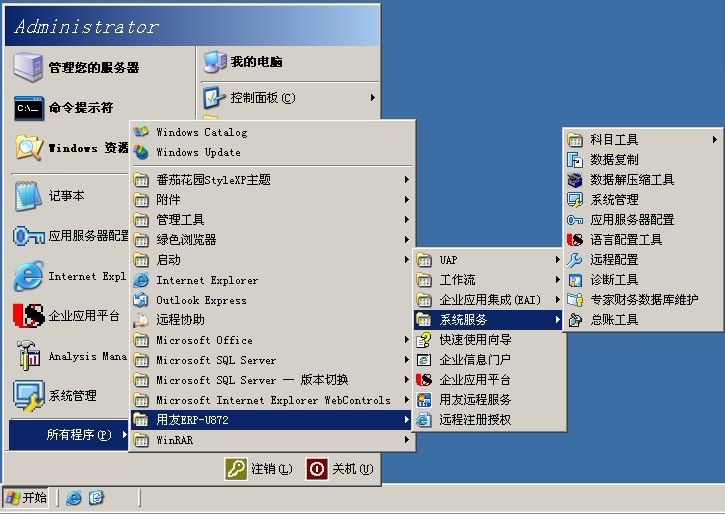Image resolution: width=725 pixels, height=515 pixels.
Task: Click 注销 log off button
Action: (x=259, y=469)
